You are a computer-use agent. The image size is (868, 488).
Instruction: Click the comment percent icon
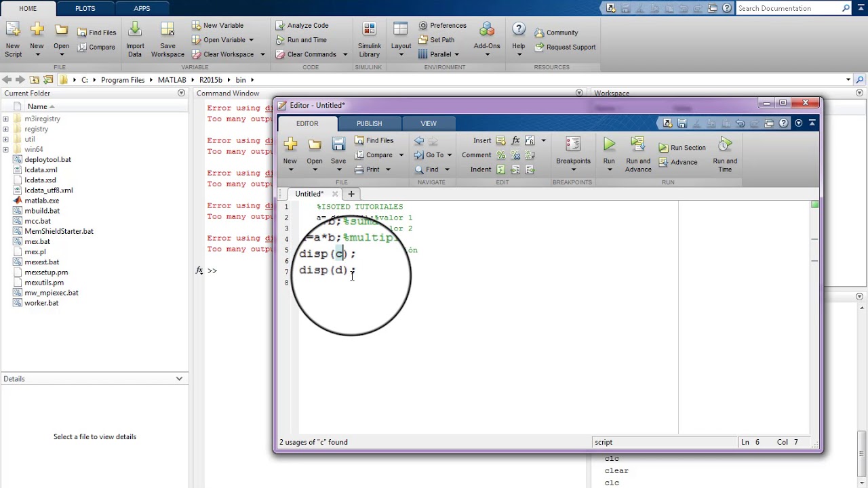point(500,155)
